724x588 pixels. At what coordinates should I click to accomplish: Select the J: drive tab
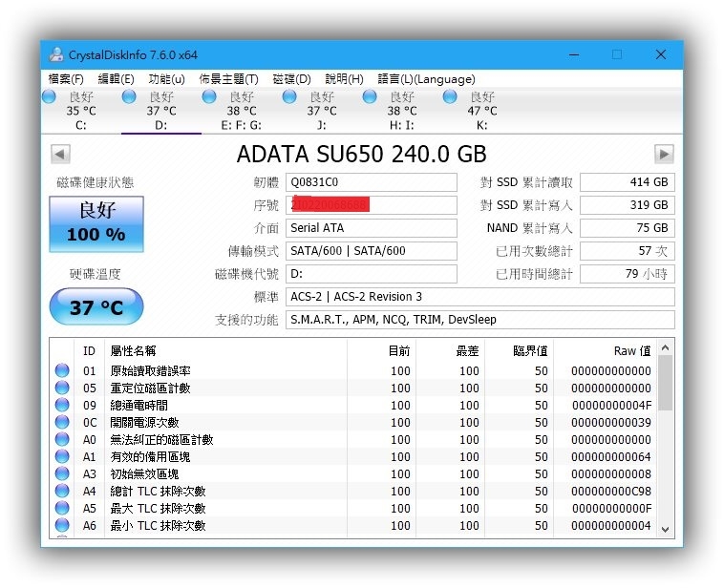coord(322,111)
